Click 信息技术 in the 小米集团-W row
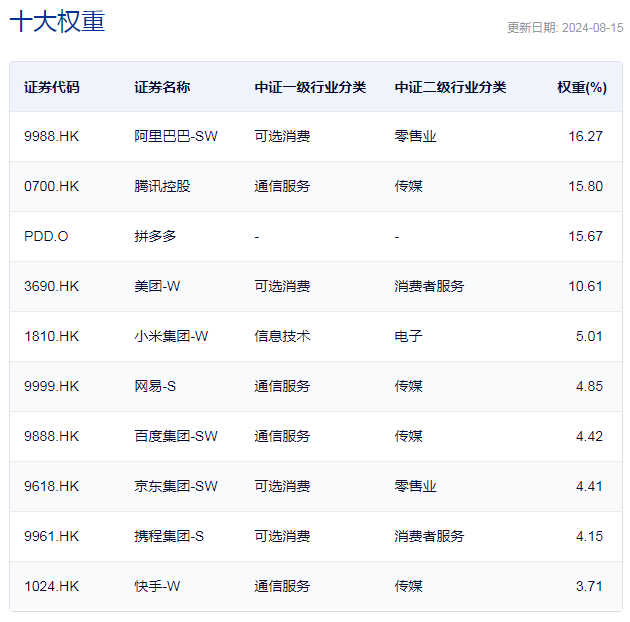630x622 pixels. tap(282, 336)
